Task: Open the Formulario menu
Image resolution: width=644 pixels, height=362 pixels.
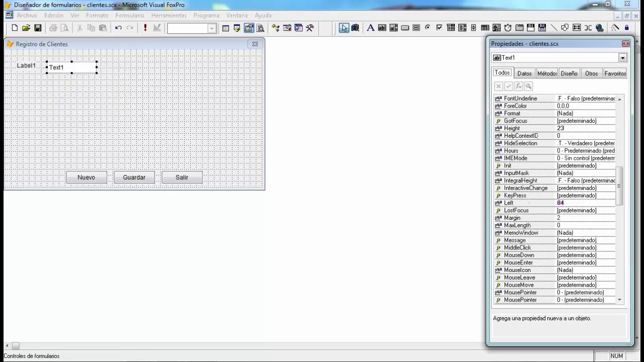Action: (130, 16)
